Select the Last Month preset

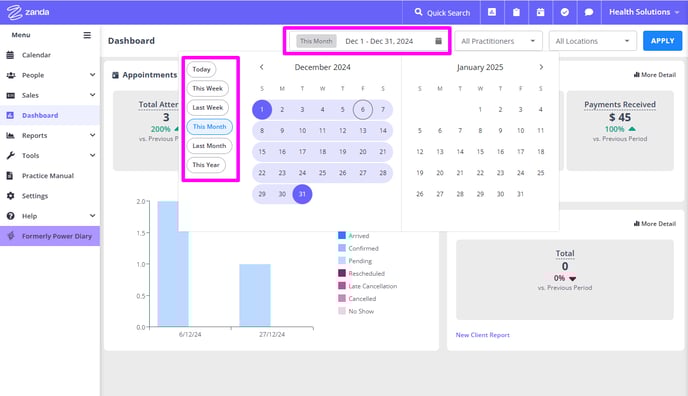pyautogui.click(x=209, y=146)
